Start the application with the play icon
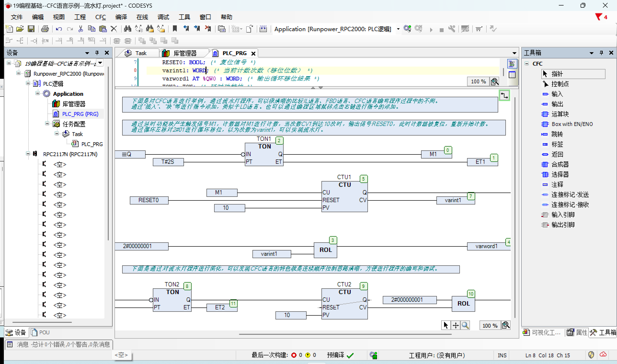The height and width of the screenshot is (364, 617). point(431,30)
